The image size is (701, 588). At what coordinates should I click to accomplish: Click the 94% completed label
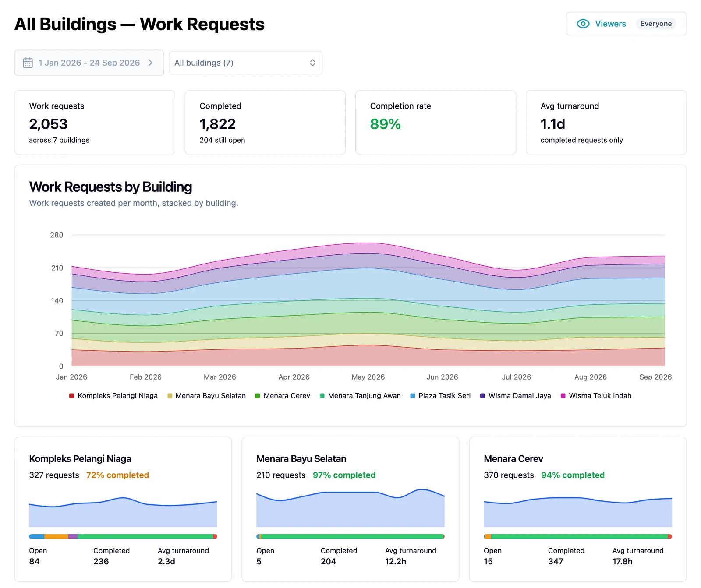coord(573,475)
